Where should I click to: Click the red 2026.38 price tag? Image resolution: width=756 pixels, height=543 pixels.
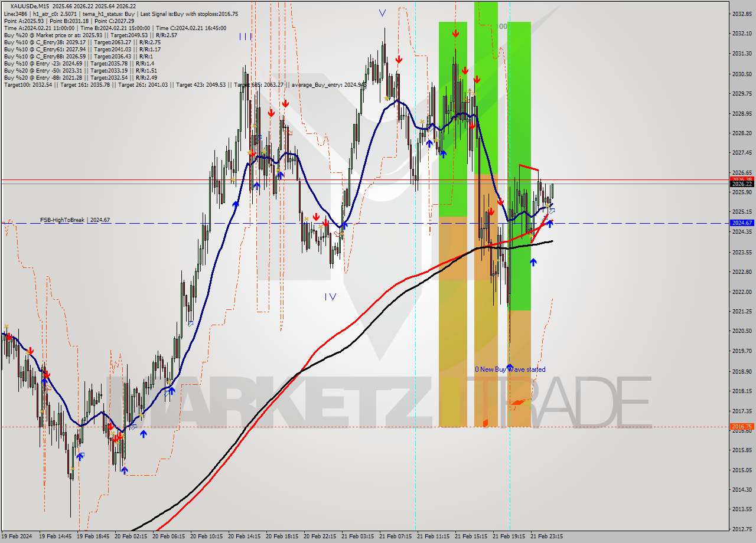(741, 179)
